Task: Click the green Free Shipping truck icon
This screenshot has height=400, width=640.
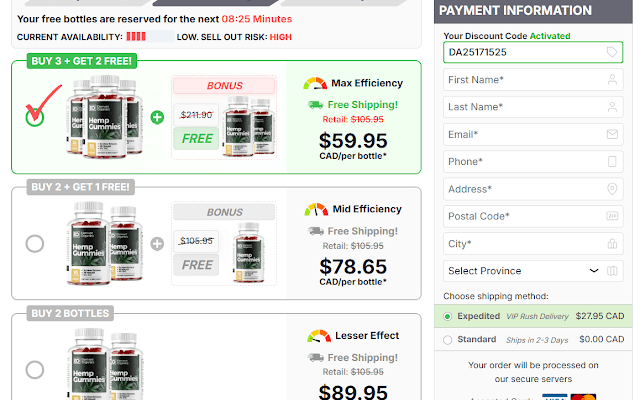Action: [315, 104]
